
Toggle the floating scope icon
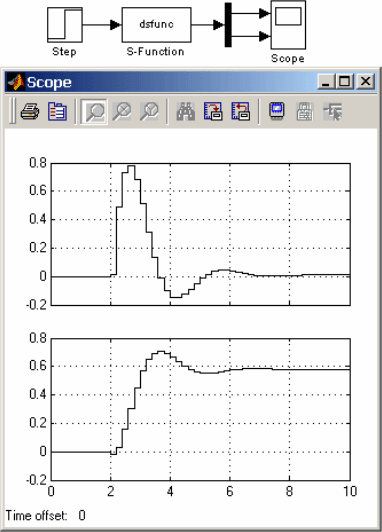click(x=277, y=112)
